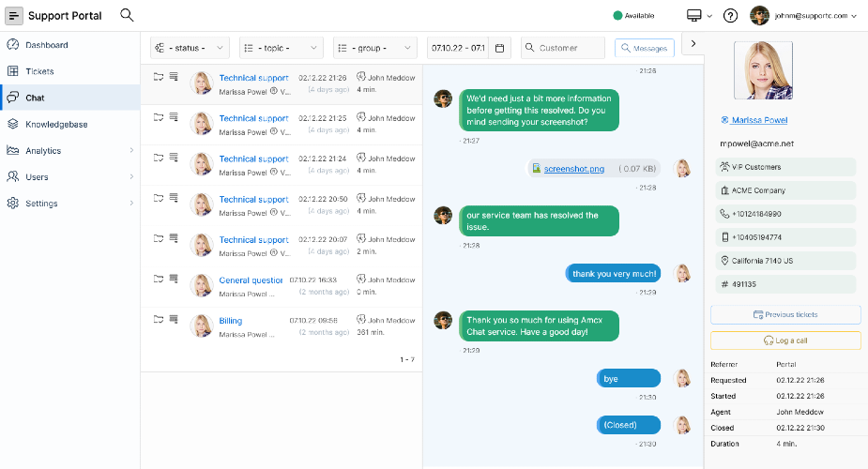
Task: Expand the Analytics menu chevron
Action: pyautogui.click(x=131, y=150)
